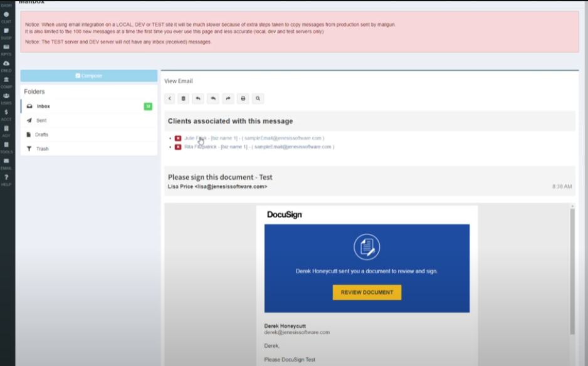Open the DNLD downloads section

tap(6, 66)
